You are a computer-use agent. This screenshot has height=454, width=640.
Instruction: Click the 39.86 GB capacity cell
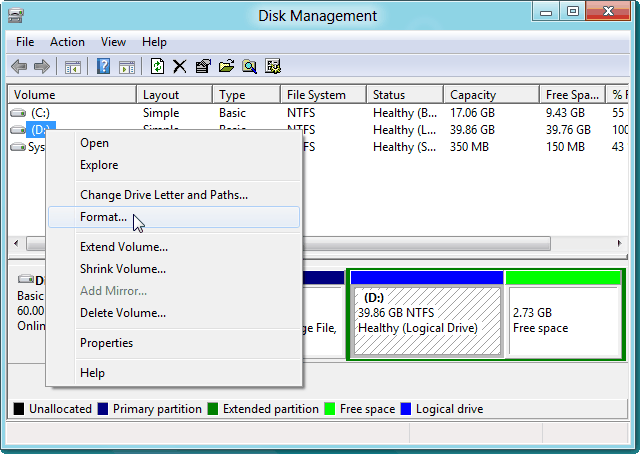tap(472, 130)
